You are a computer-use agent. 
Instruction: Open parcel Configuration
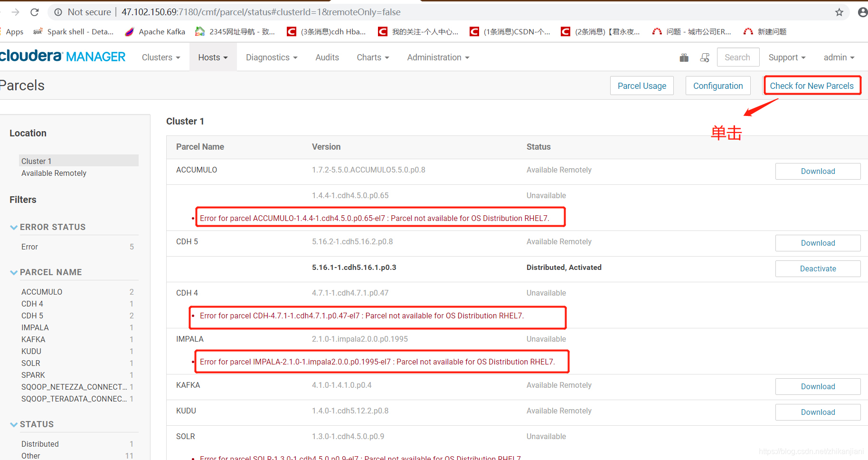718,86
